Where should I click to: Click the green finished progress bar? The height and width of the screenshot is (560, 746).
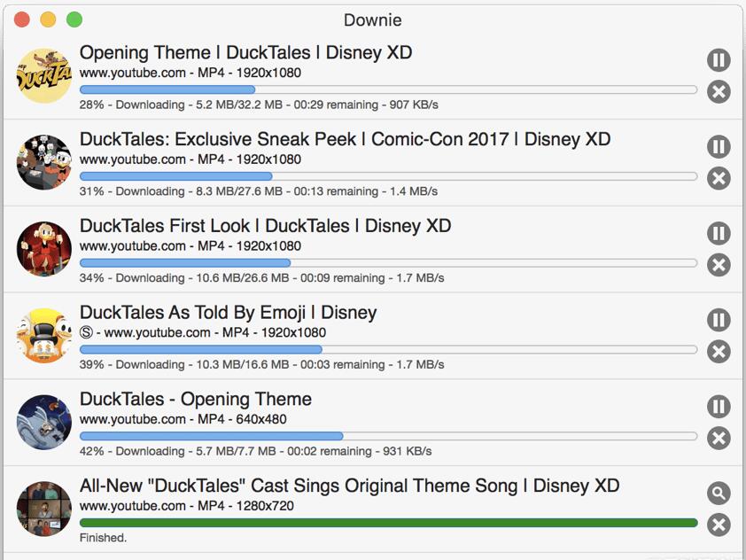click(x=388, y=523)
